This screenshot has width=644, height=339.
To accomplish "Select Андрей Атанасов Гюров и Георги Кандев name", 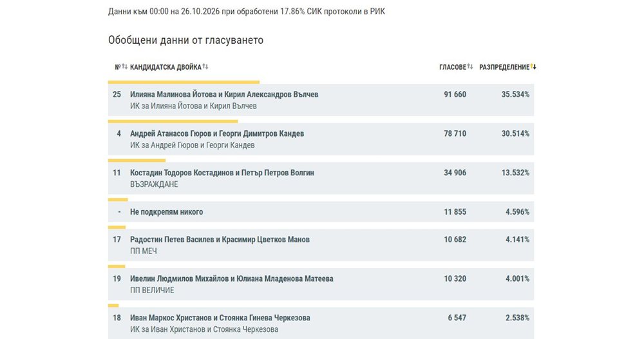I will tap(217, 133).
